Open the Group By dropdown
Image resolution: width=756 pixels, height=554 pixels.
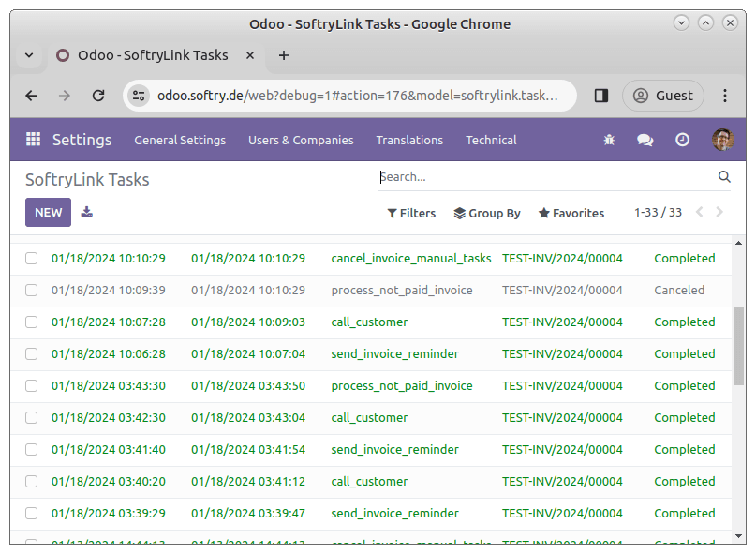[487, 213]
